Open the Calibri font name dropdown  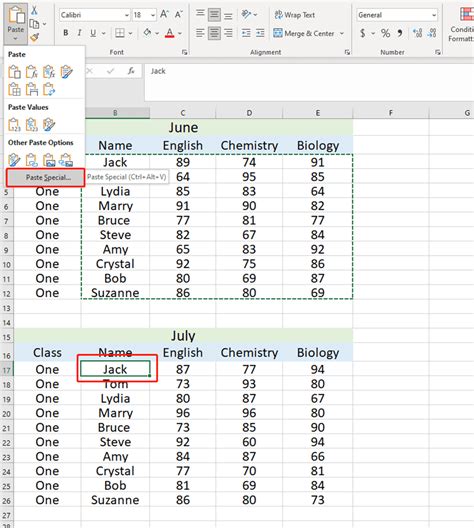coord(127,15)
